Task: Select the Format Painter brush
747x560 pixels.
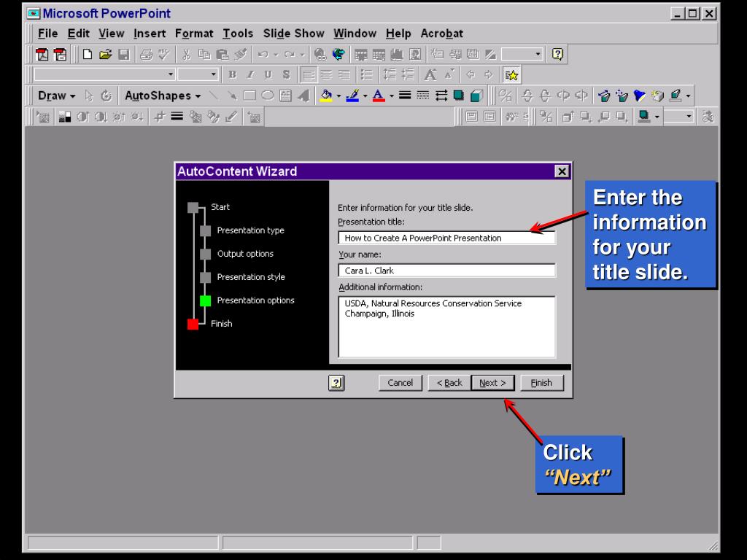Action: [x=241, y=54]
